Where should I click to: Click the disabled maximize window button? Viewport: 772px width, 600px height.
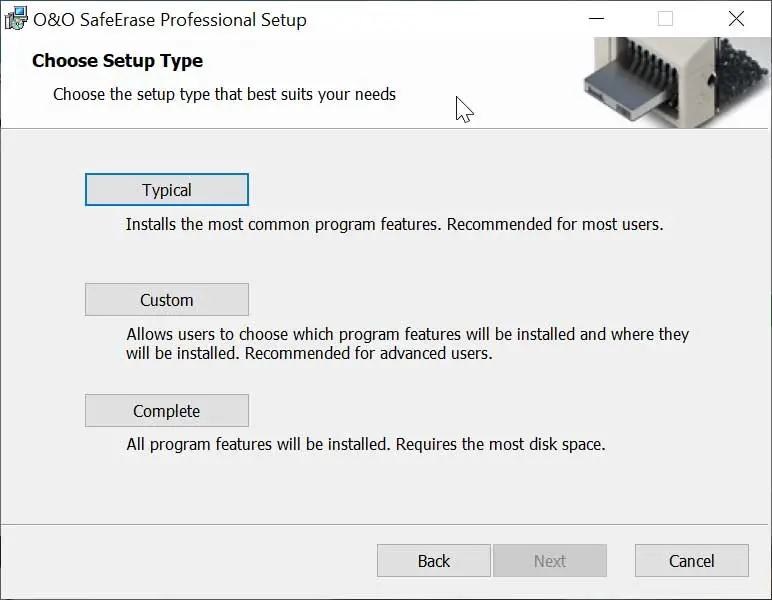665,19
